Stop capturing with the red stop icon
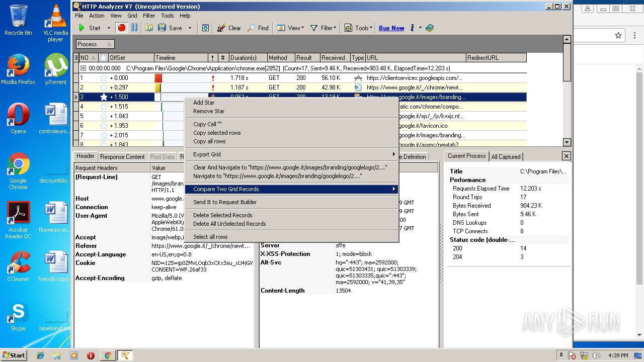 click(121, 28)
